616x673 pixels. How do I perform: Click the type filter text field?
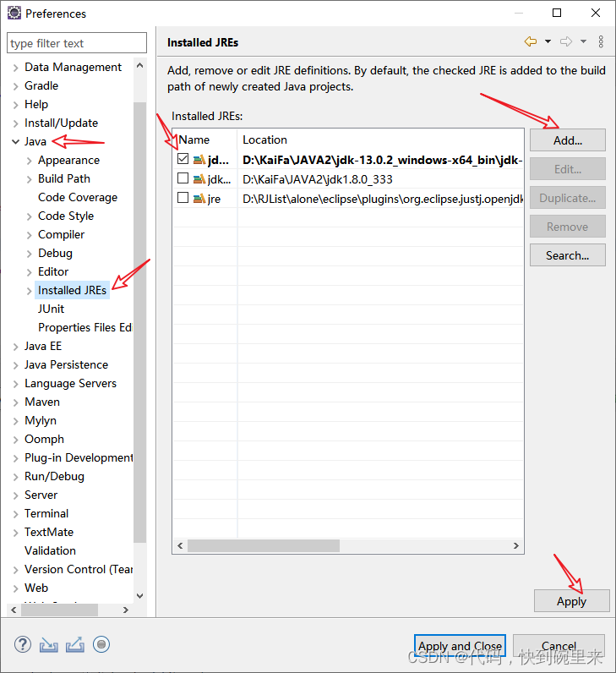[77, 43]
